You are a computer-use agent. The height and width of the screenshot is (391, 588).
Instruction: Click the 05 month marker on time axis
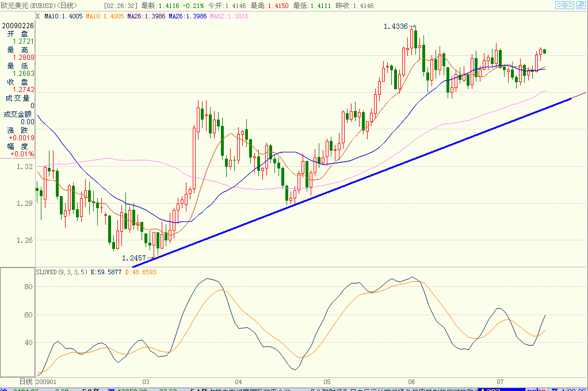tap(327, 382)
